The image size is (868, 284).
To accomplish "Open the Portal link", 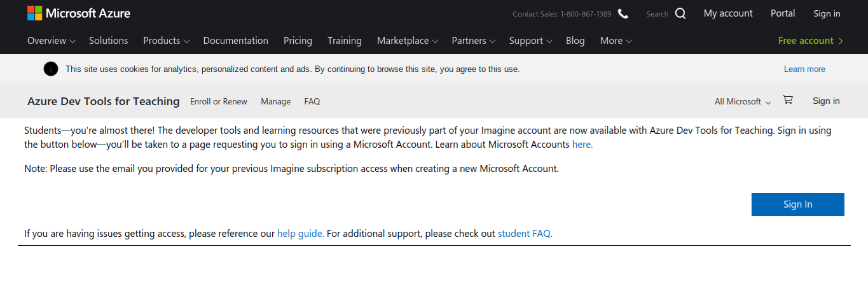I will [x=783, y=13].
